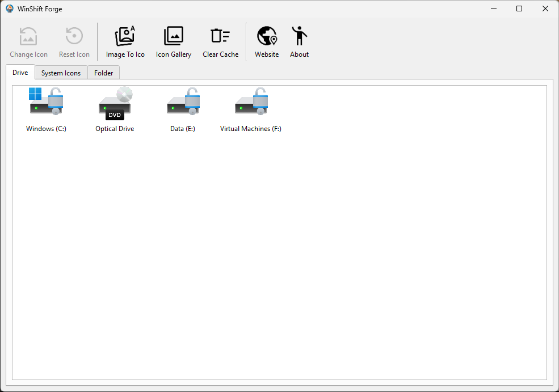Select the Windows (C:) drive icon
The height and width of the screenshot is (392, 559).
[x=46, y=101]
